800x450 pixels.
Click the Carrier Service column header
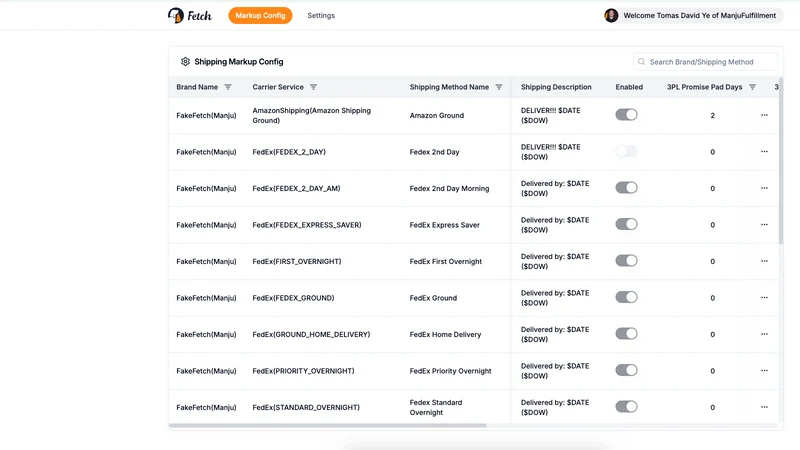coord(278,87)
